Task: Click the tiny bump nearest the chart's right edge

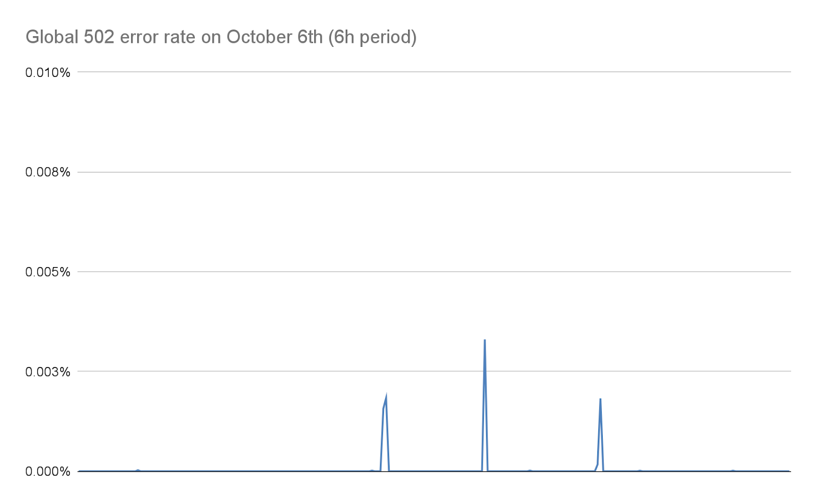Action: pyautogui.click(x=733, y=470)
